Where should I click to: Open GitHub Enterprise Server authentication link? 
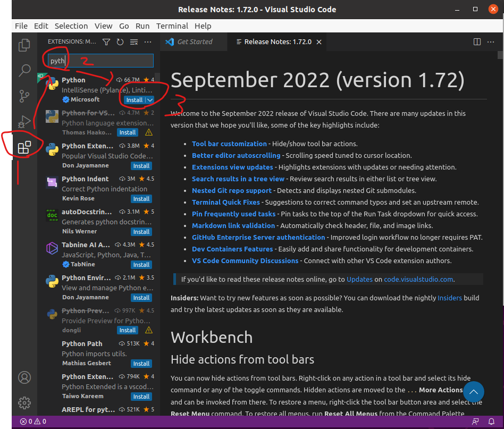(x=258, y=237)
